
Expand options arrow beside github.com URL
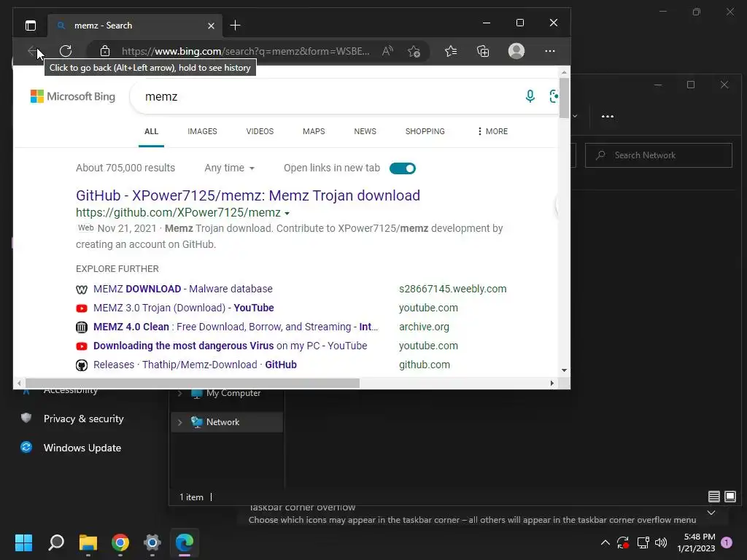coord(287,213)
